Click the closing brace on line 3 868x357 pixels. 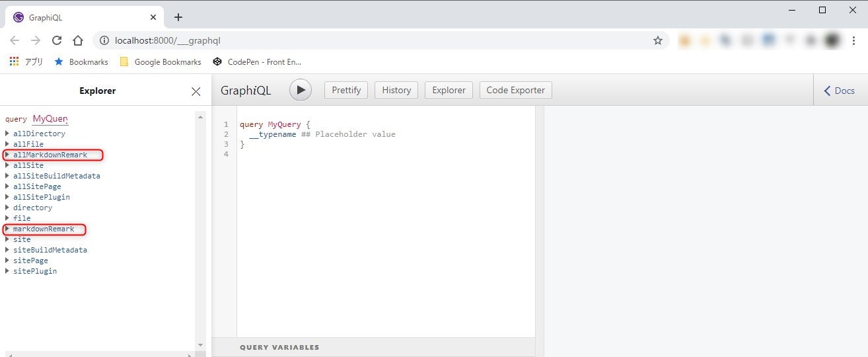click(x=242, y=144)
